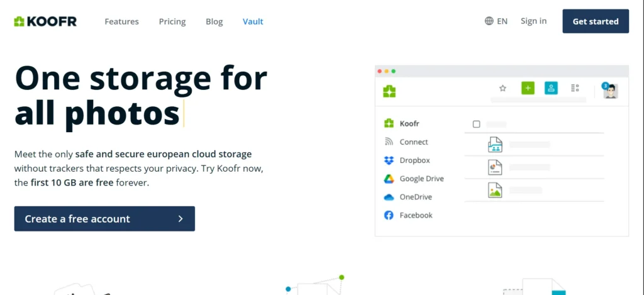Image resolution: width=644 pixels, height=295 pixels.
Task: Open the Pricing page
Action: pos(172,21)
